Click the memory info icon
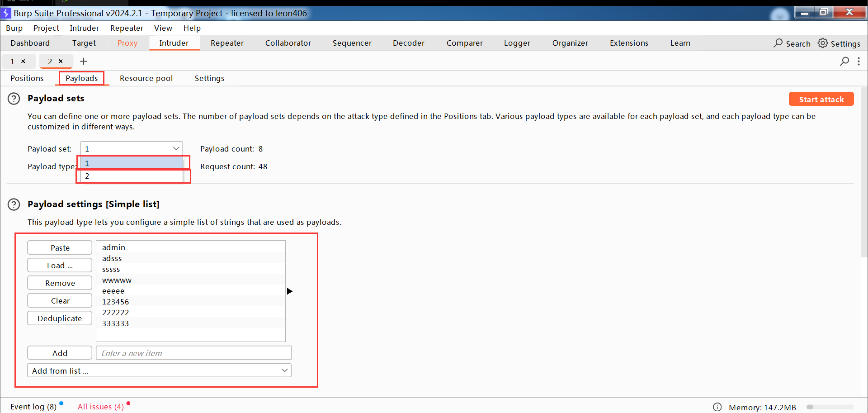The image size is (868, 413). [x=717, y=407]
